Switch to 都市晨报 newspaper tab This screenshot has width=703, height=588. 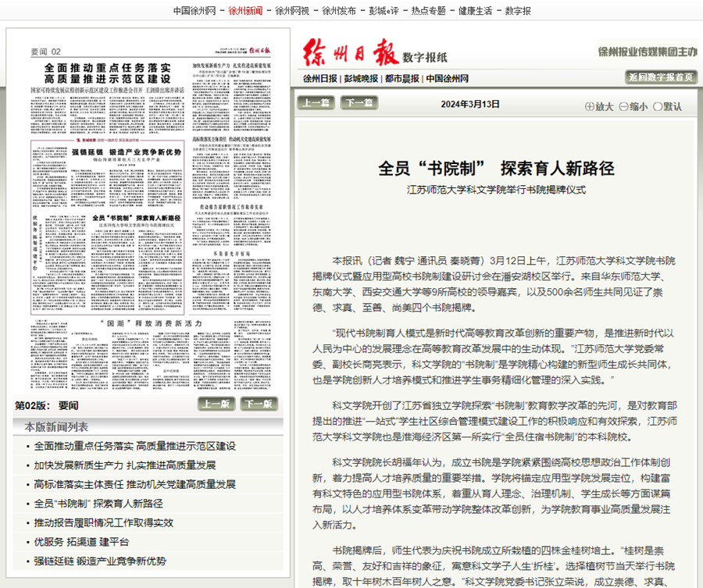point(401,79)
